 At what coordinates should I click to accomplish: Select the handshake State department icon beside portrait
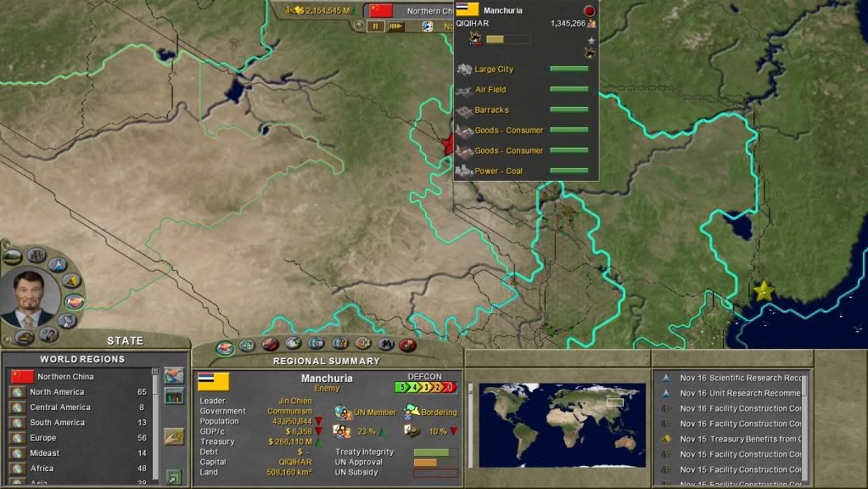pos(74,301)
